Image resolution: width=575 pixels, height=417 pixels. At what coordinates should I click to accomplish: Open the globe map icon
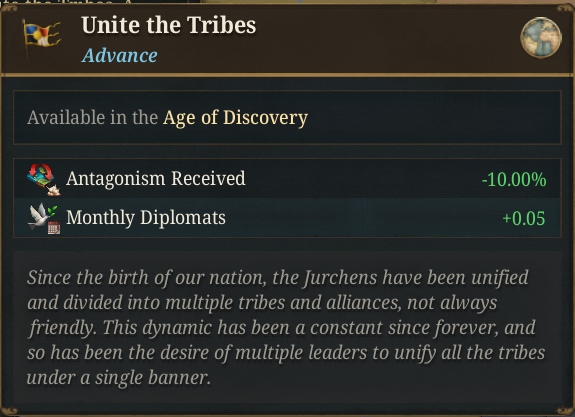[541, 37]
